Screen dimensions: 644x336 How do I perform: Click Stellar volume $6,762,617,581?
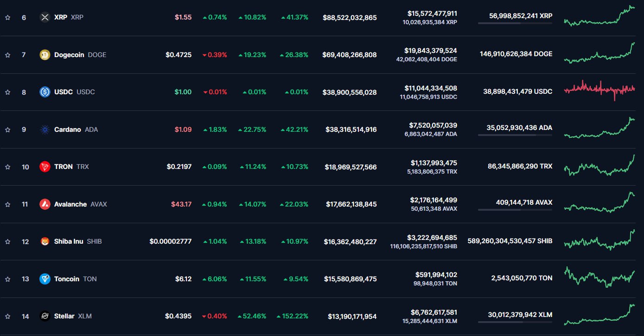[434, 312]
